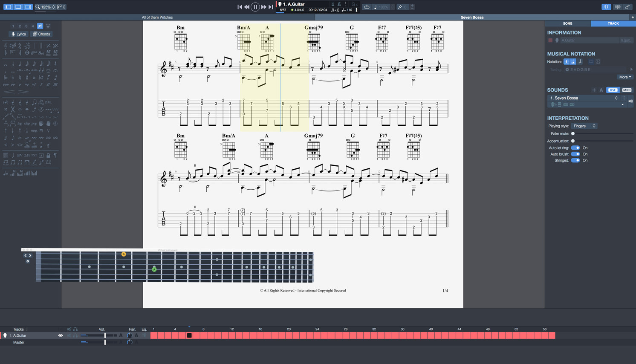Toggle Auto let ring off
The height and width of the screenshot is (364, 636).
(575, 147)
